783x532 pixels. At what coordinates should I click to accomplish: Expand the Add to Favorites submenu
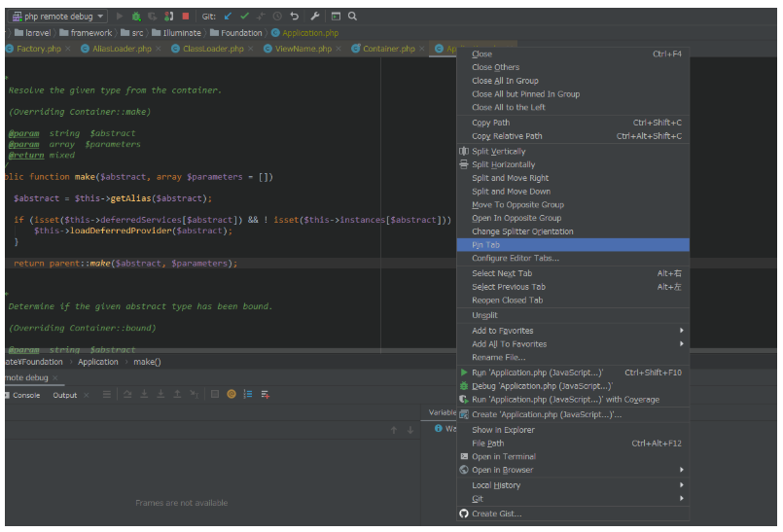point(573,331)
